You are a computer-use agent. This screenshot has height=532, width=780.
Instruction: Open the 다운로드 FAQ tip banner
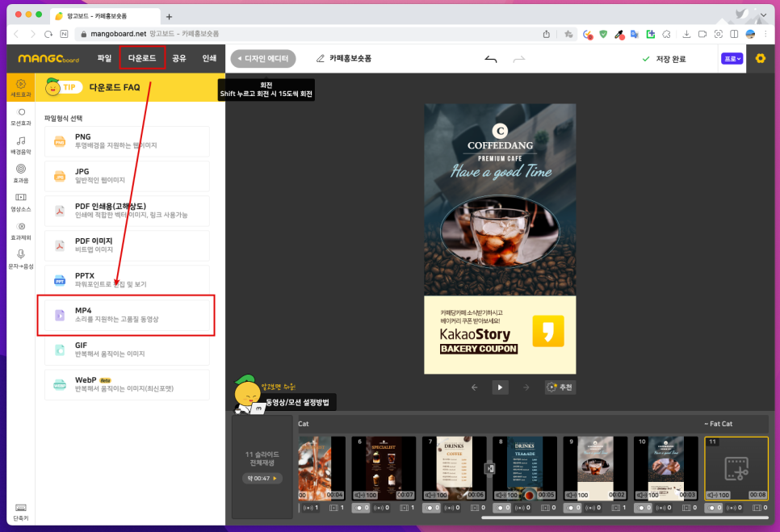130,87
